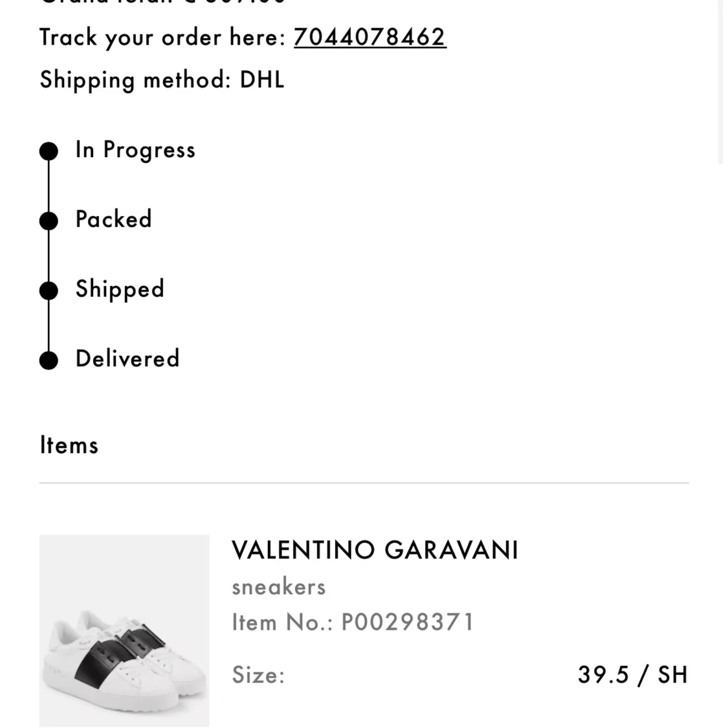Select the Packed step label
728x728 pixels.
tap(114, 219)
